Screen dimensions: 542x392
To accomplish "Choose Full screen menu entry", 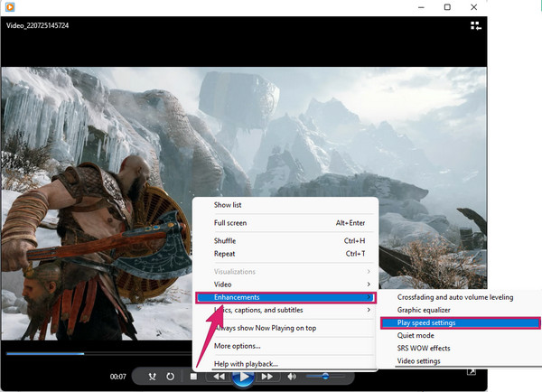I will click(x=285, y=223).
